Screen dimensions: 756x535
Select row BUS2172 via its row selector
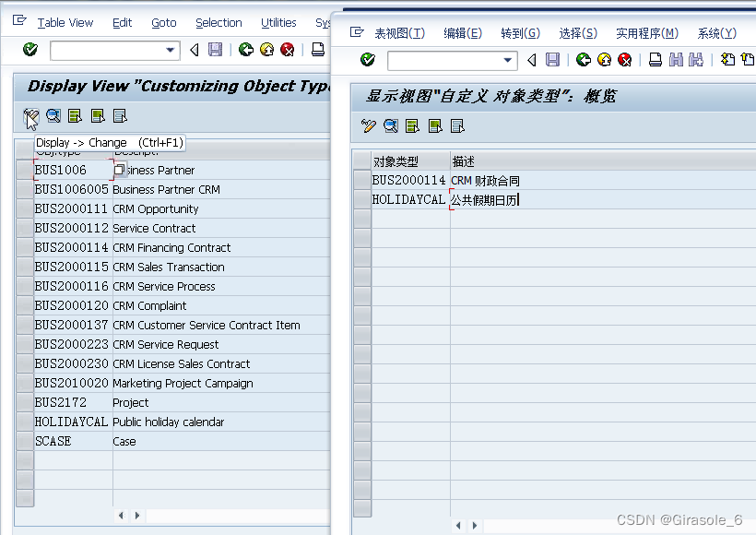pyautogui.click(x=25, y=402)
